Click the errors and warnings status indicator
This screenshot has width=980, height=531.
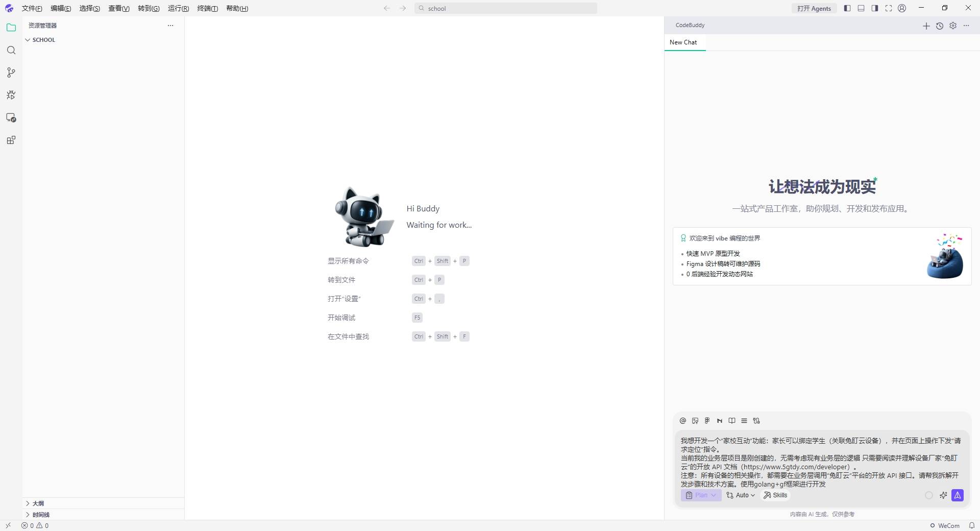[35, 525]
